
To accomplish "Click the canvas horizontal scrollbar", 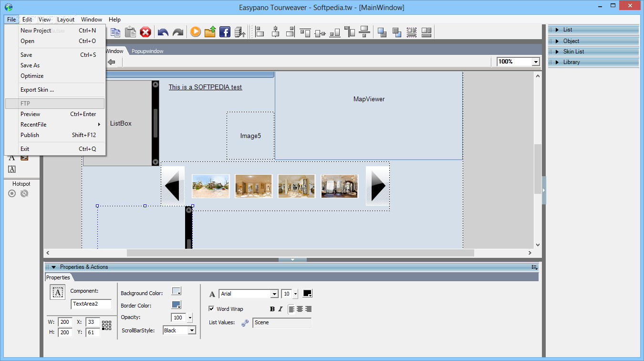I will click(x=301, y=253).
